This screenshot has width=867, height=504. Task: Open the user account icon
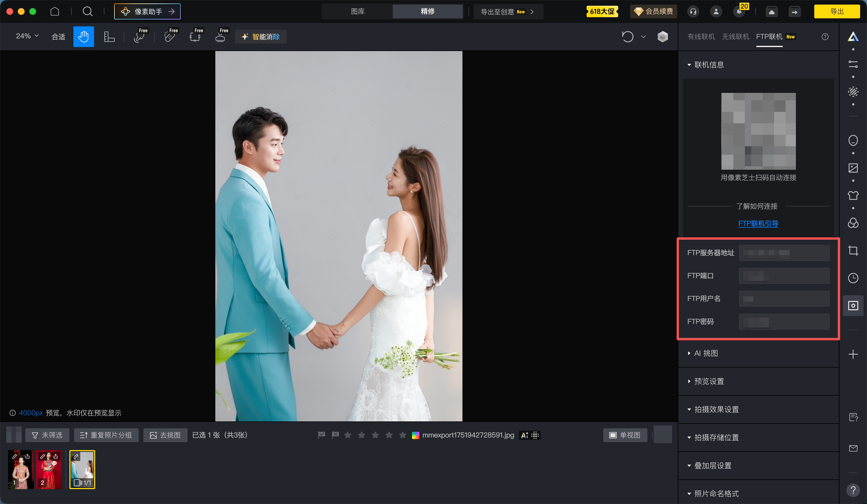coord(716,11)
